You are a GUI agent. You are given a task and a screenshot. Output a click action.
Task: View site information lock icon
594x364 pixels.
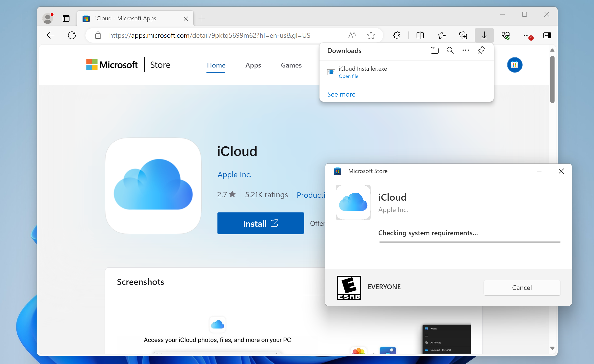point(98,35)
